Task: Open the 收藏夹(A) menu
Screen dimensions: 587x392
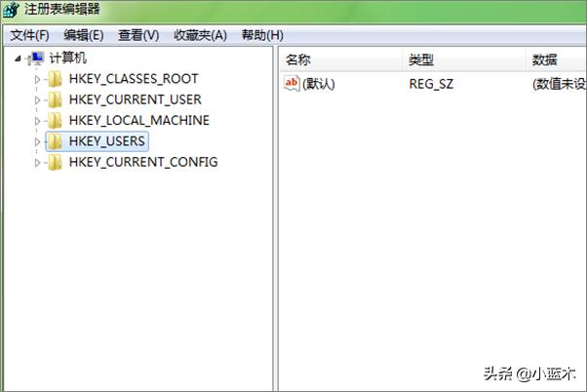Action: [200, 35]
